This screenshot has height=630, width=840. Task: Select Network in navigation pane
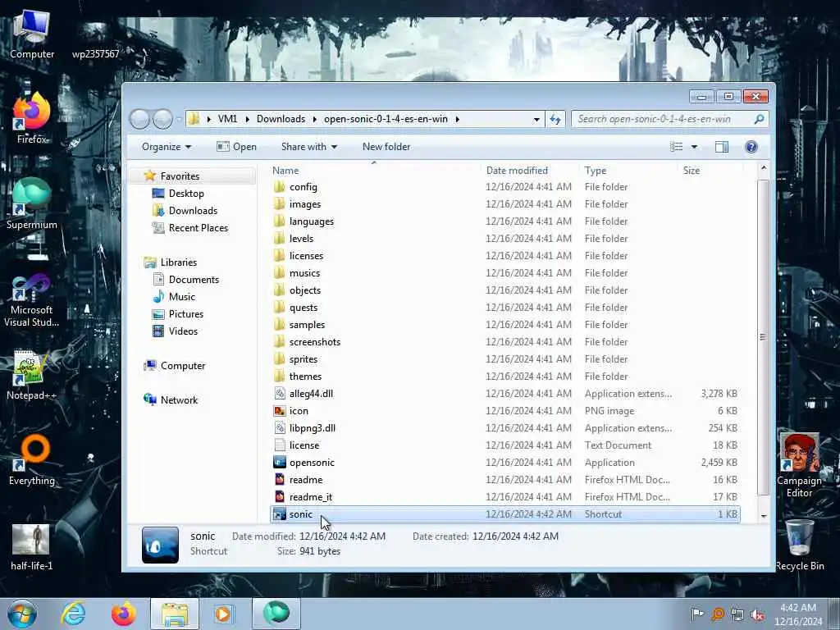tap(179, 399)
